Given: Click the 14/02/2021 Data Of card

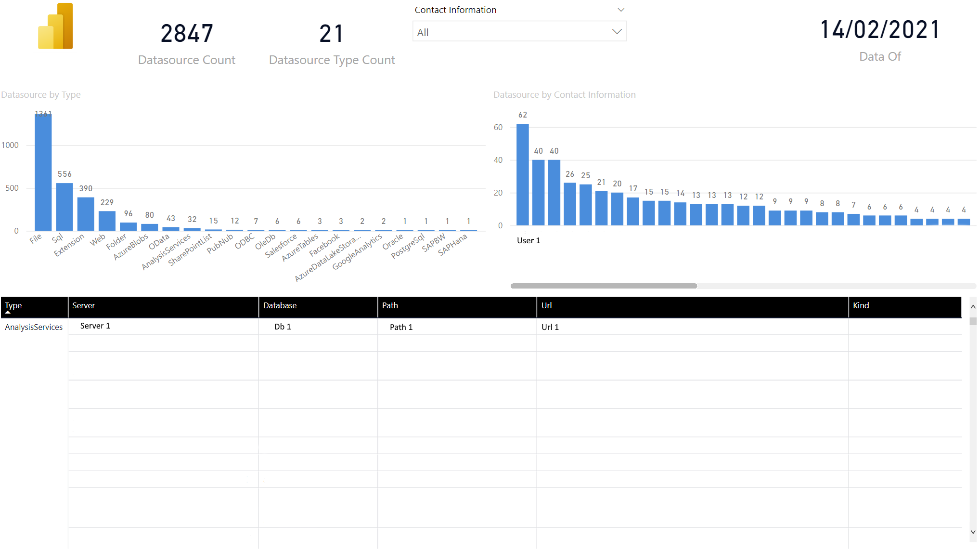Looking at the screenshot, I should [880, 40].
